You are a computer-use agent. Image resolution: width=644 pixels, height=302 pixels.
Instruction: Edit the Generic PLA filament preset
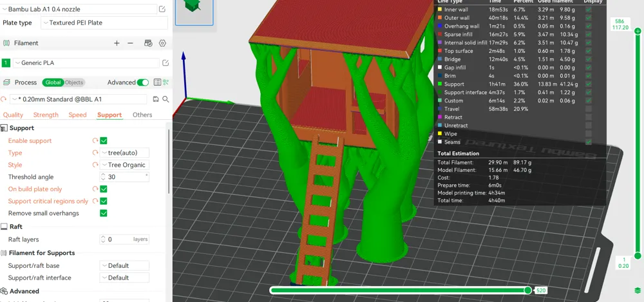[165, 63]
